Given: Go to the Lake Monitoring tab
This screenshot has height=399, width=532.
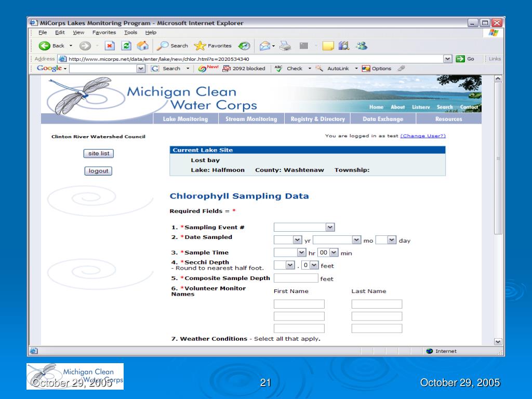Looking at the screenshot, I should click(185, 119).
